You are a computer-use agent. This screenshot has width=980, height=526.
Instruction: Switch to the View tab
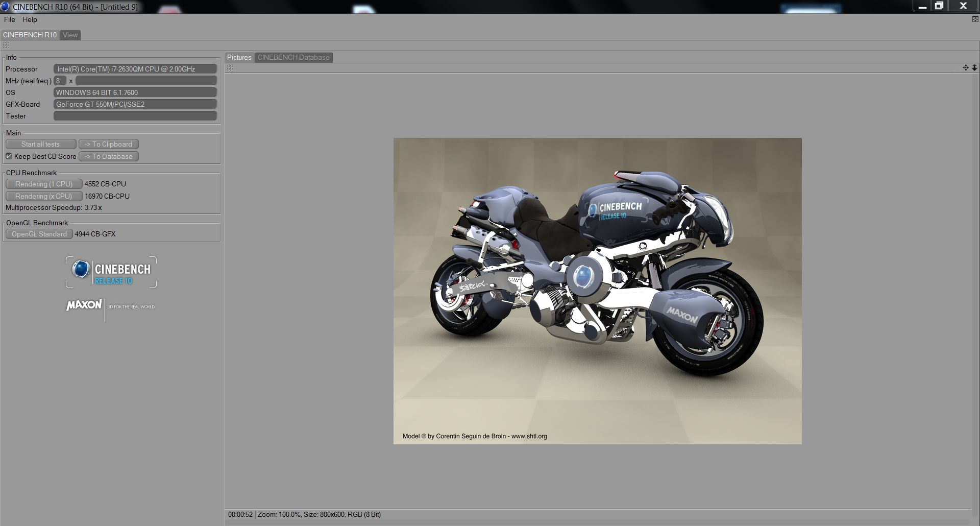[x=70, y=35]
